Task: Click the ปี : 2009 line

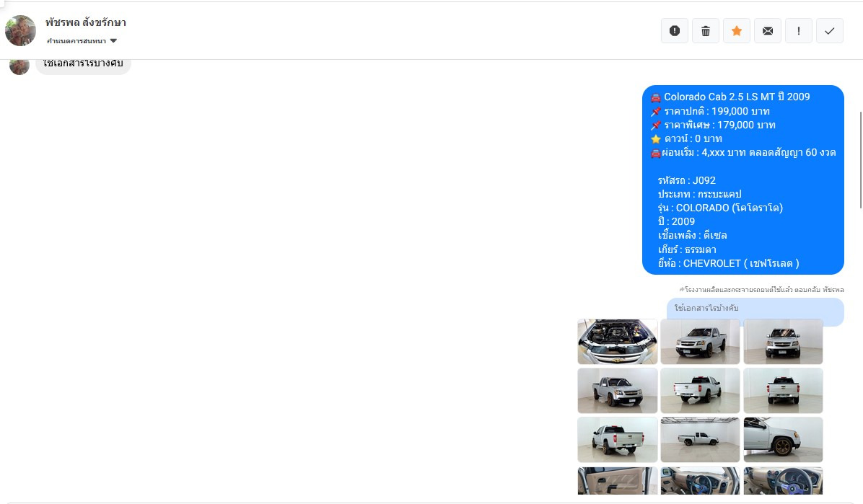Action: 676,222
